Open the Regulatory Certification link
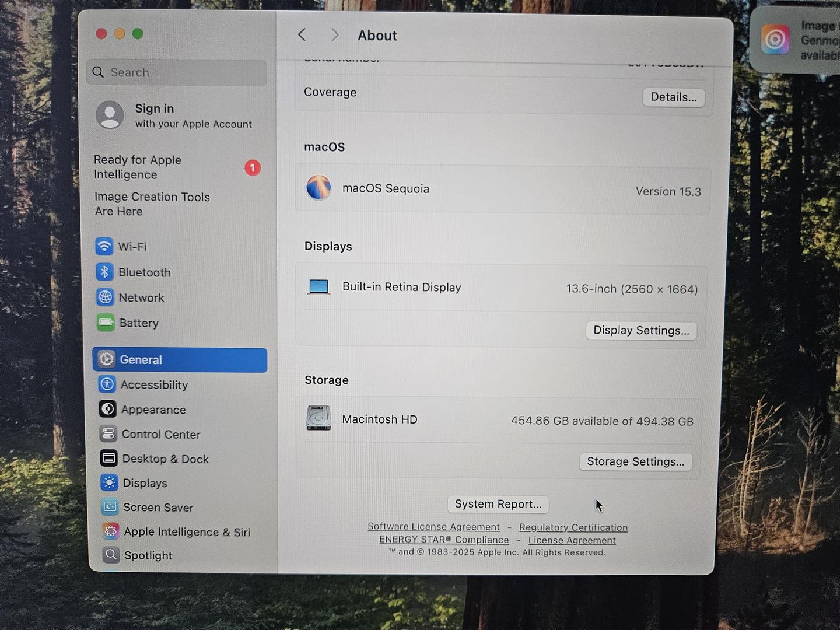This screenshot has width=840, height=630. tap(573, 527)
